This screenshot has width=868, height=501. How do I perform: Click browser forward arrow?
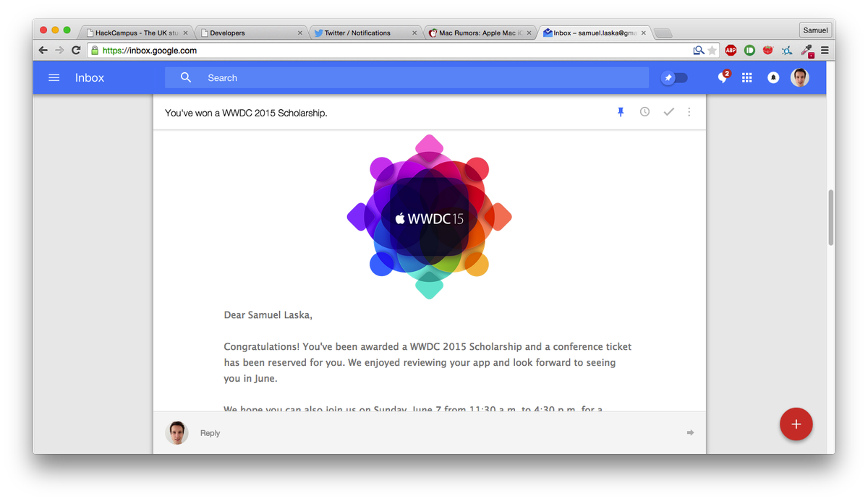[59, 51]
